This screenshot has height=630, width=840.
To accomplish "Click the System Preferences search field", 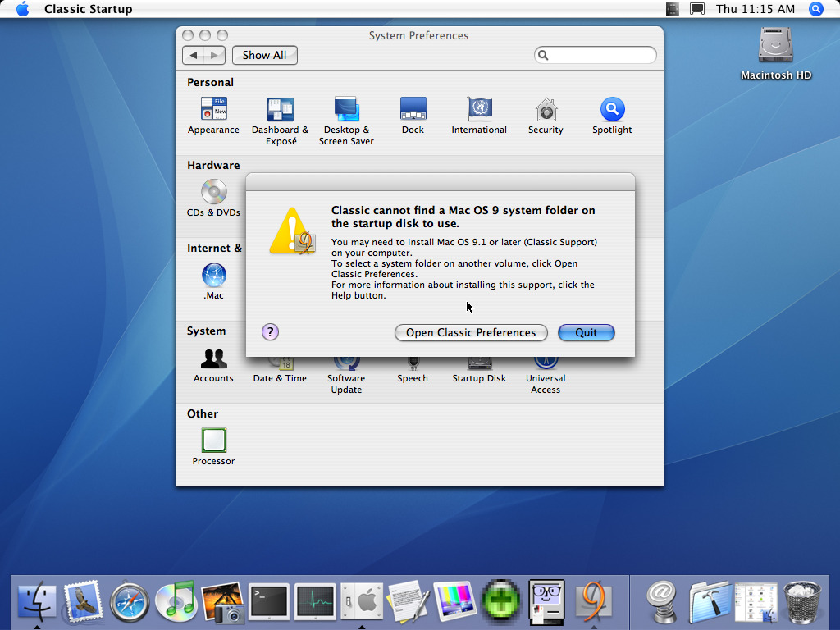I will 595,55.
